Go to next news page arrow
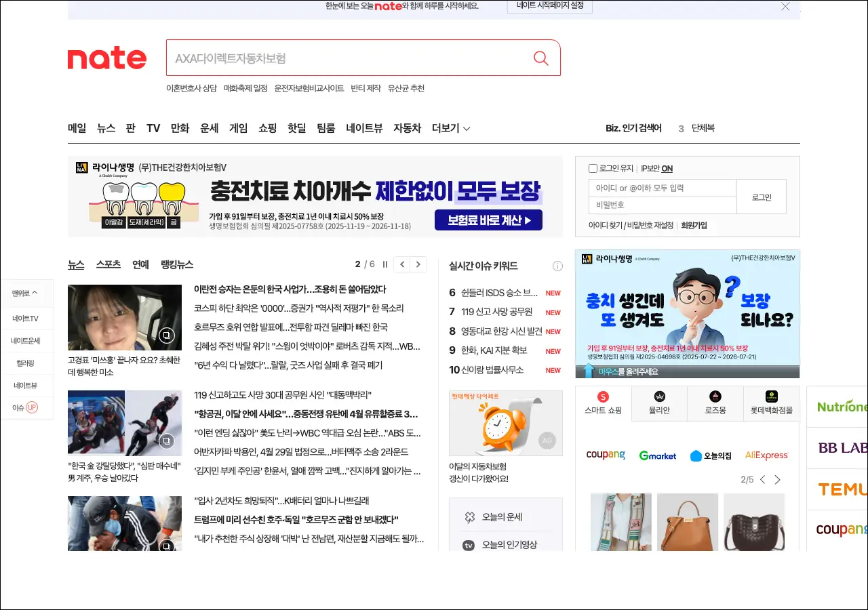 coord(418,264)
